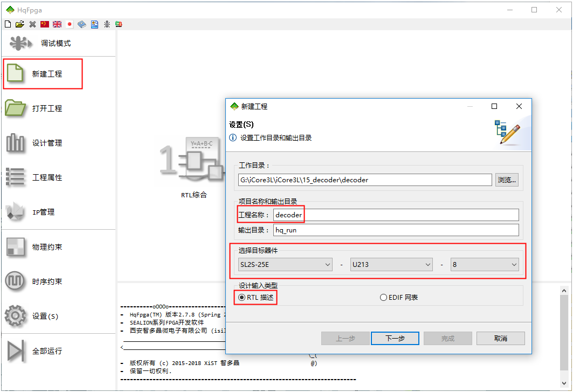Switch language with the Chinese flag icon
Image resolution: width=573 pixels, height=392 pixels.
(x=45, y=24)
